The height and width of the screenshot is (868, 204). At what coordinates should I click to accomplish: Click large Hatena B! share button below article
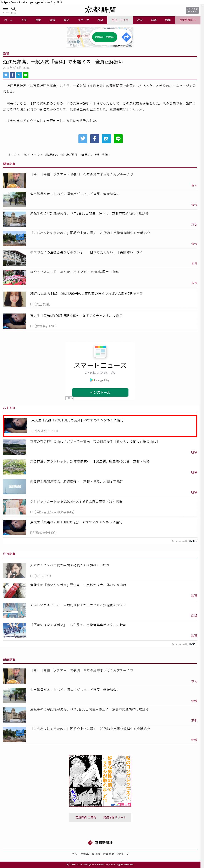click(106, 138)
